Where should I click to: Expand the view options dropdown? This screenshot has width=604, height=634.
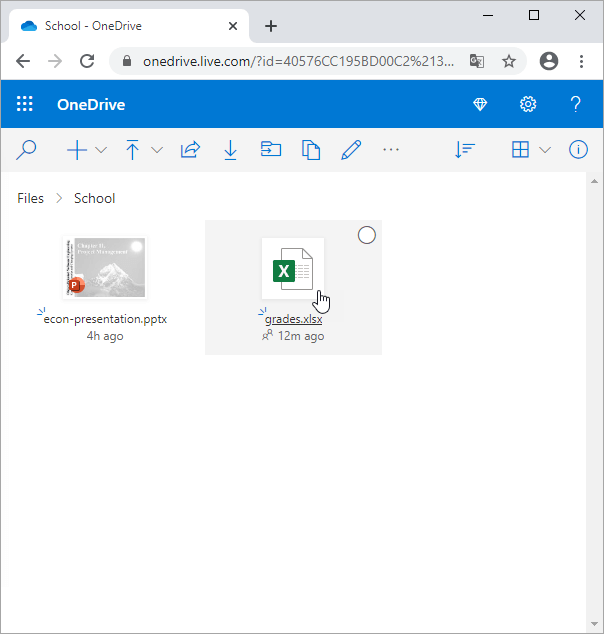click(545, 150)
